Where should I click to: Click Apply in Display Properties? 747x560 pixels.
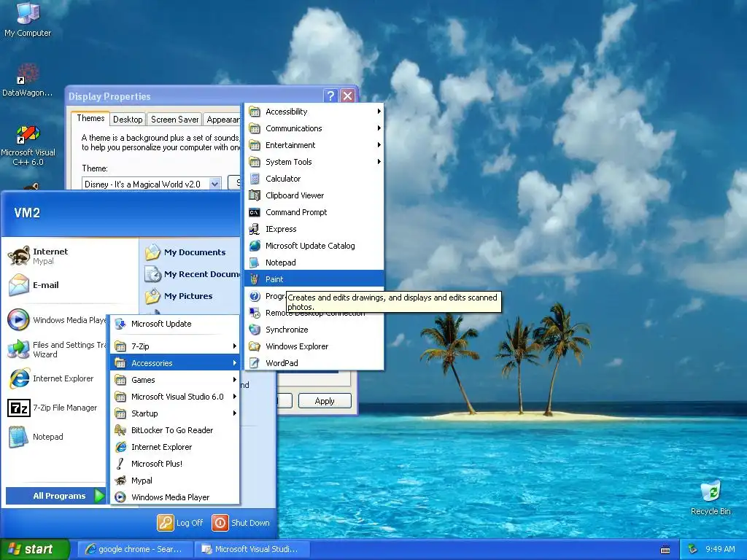click(x=325, y=401)
